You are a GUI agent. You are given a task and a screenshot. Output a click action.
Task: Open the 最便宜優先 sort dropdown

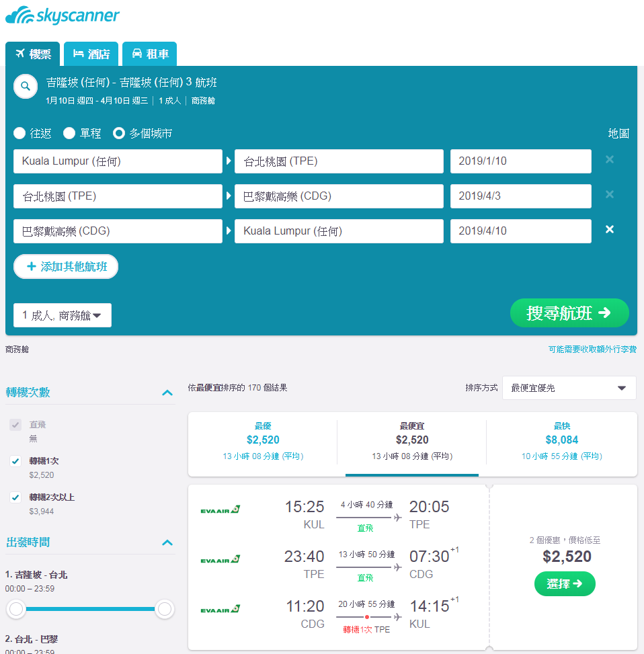point(569,388)
